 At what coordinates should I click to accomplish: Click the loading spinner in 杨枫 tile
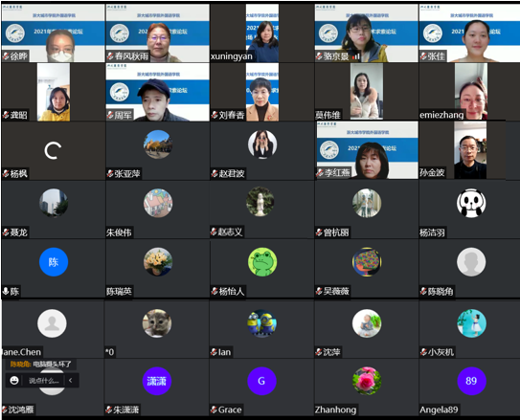[x=53, y=151]
